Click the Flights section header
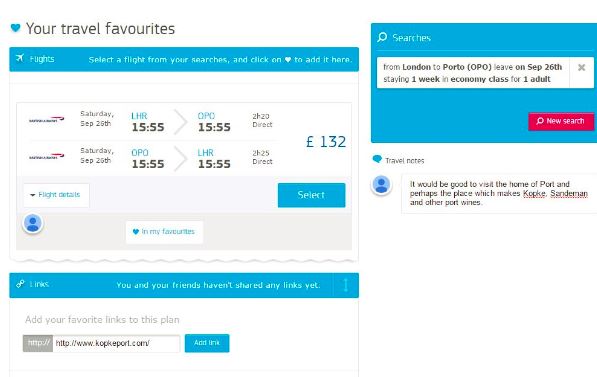This screenshot has height=377, width=597. coord(184,59)
